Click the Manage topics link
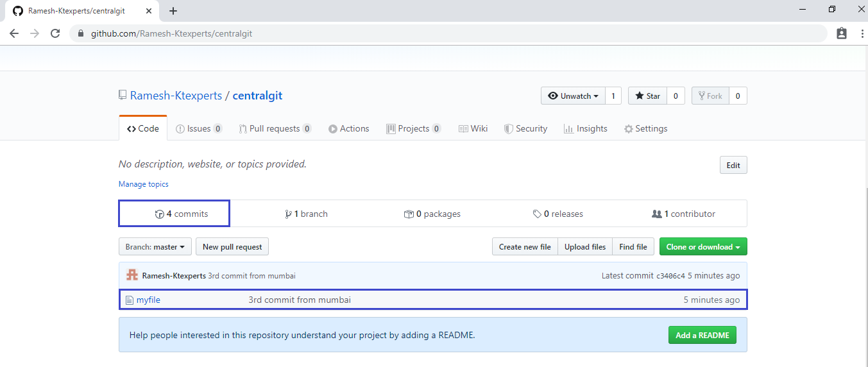This screenshot has height=367, width=868. pos(144,184)
